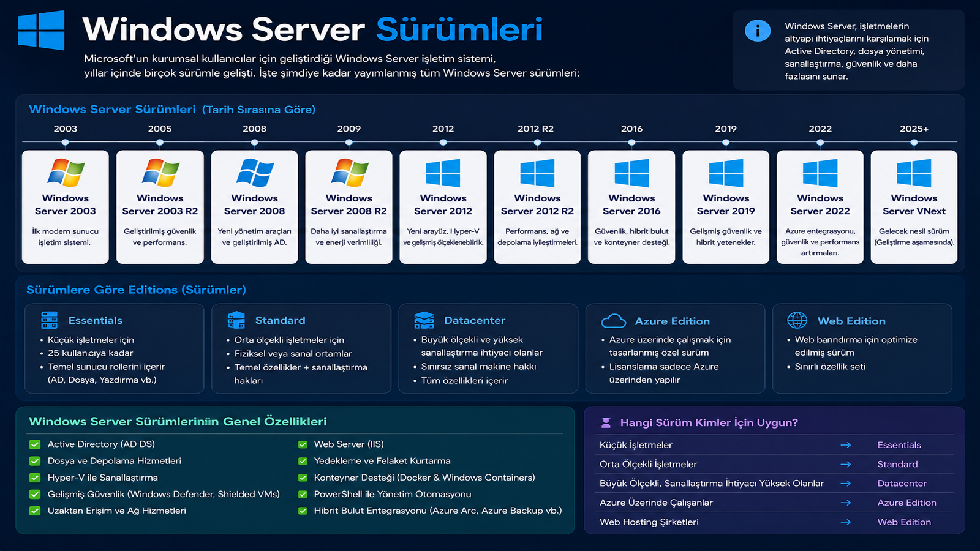The width and height of the screenshot is (980, 551).
Task: Click the arrow in Web Hosting Şirketleri row
Action: click(846, 522)
